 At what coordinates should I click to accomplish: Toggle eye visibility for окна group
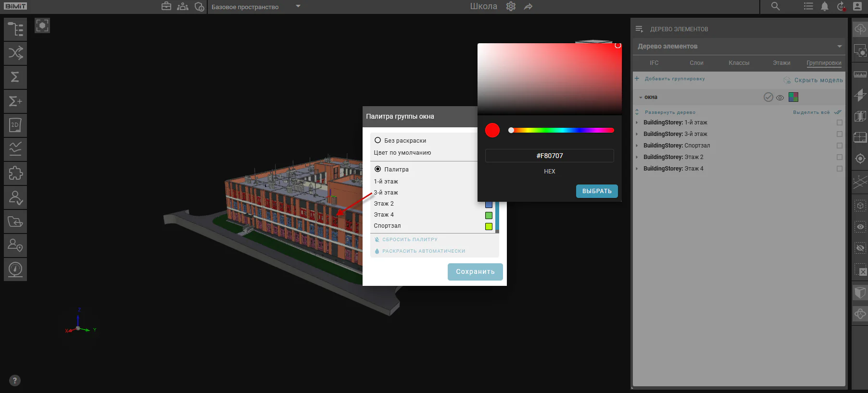(780, 98)
